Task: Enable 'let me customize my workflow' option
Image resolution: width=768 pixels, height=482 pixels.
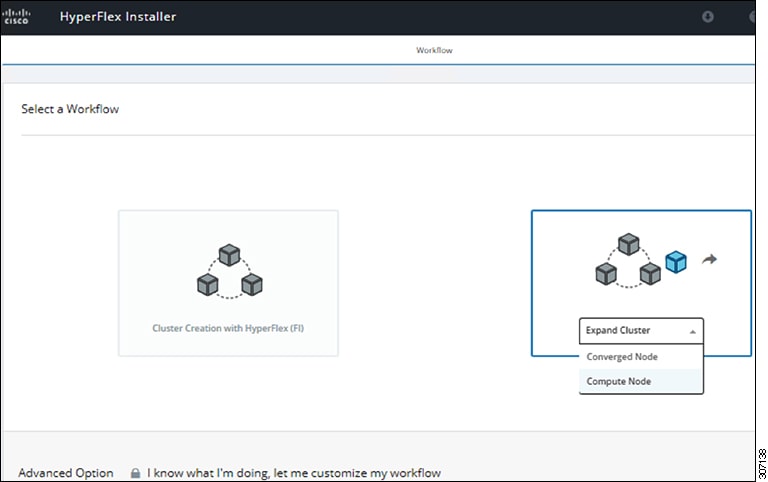Action: point(294,473)
